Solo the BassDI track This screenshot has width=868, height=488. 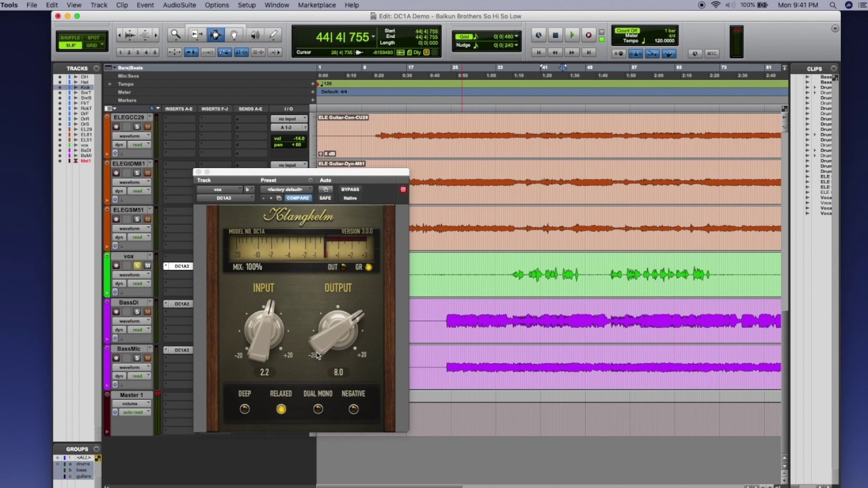[x=137, y=312]
